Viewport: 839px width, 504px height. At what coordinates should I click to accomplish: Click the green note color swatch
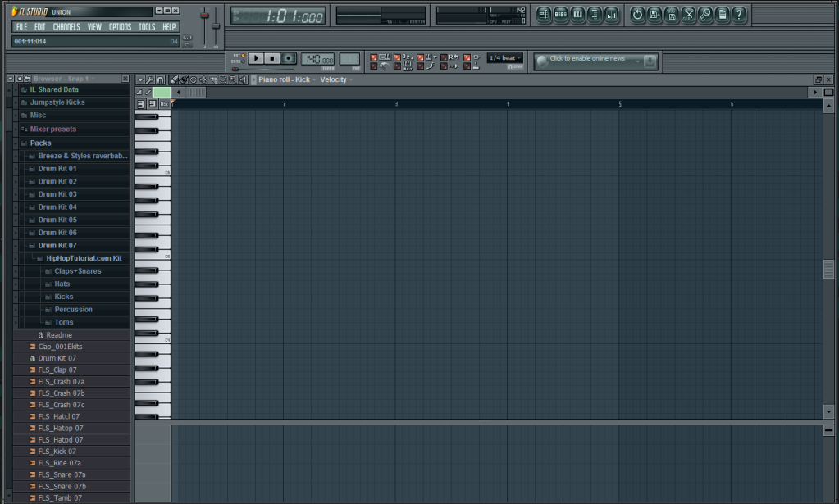pyautogui.click(x=162, y=92)
